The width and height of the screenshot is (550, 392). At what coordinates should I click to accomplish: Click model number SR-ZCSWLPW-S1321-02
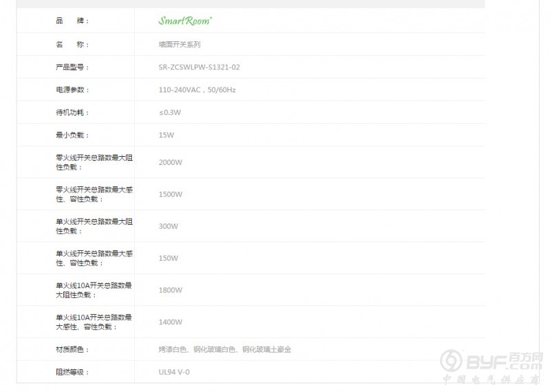coord(199,67)
